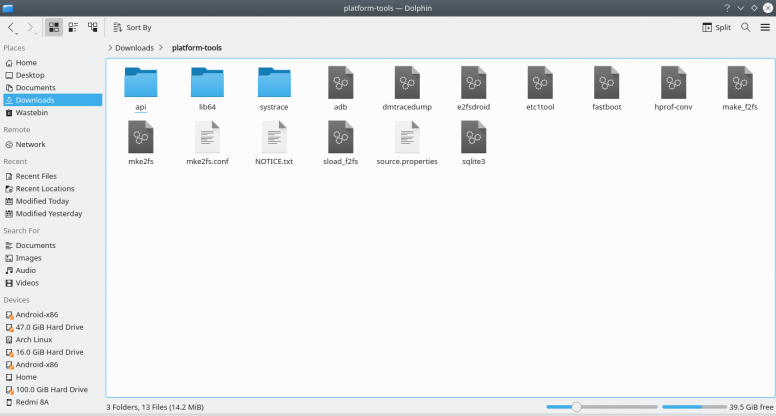Select the make_f2fs executable

pos(740,89)
